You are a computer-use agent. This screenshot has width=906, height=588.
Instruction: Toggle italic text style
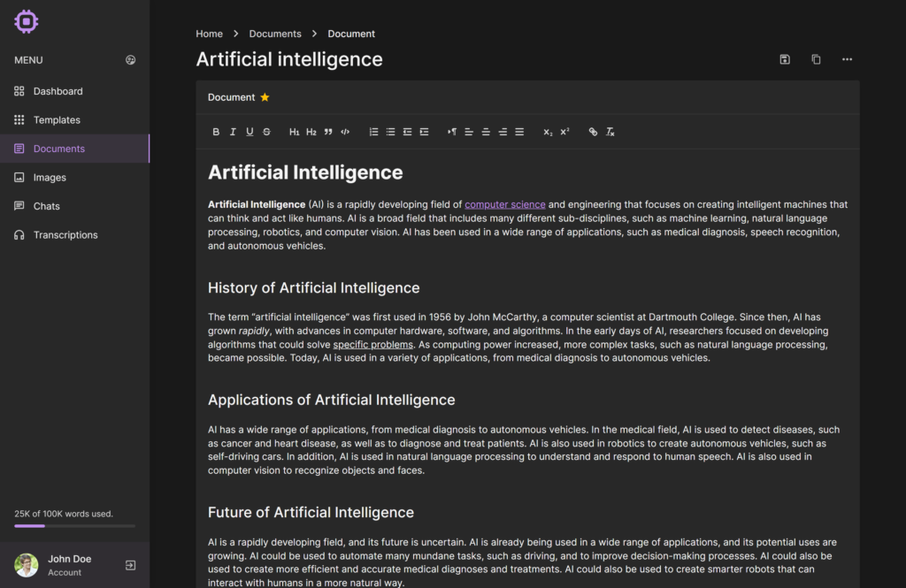(x=233, y=132)
